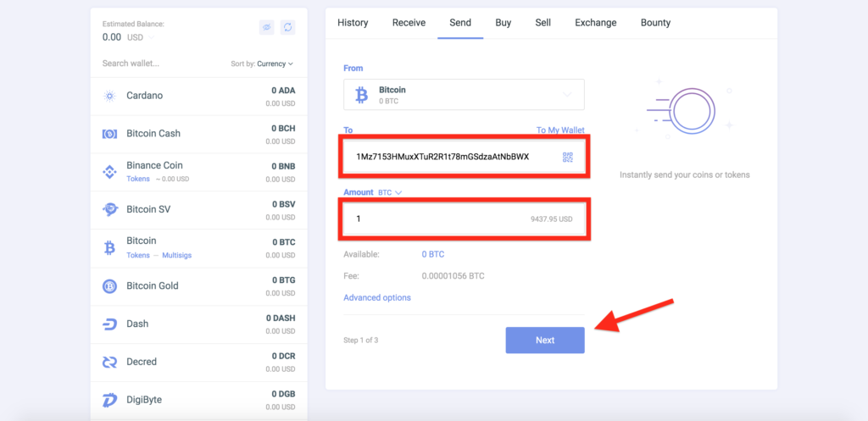This screenshot has height=421, width=868.
Task: Click the Bitcoin Gold coin icon
Action: (109, 286)
